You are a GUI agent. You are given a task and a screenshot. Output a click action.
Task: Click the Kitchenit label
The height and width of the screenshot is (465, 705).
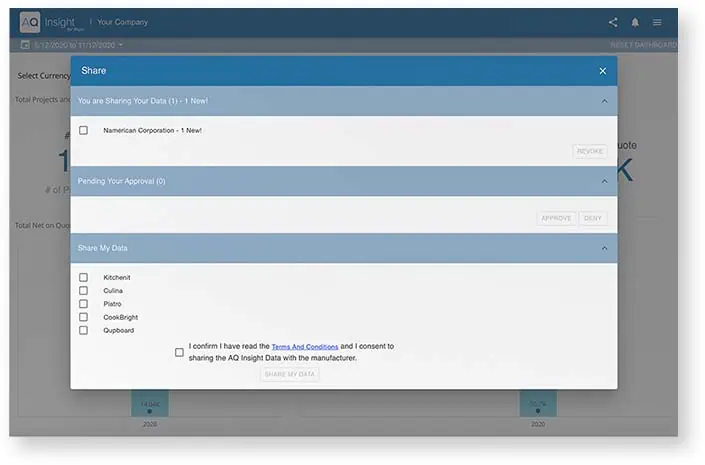coord(117,277)
